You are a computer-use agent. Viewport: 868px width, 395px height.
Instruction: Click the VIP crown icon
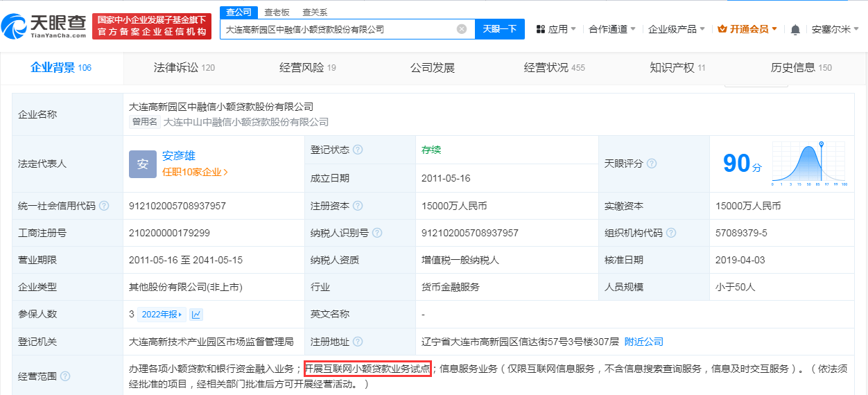pyautogui.click(x=722, y=29)
